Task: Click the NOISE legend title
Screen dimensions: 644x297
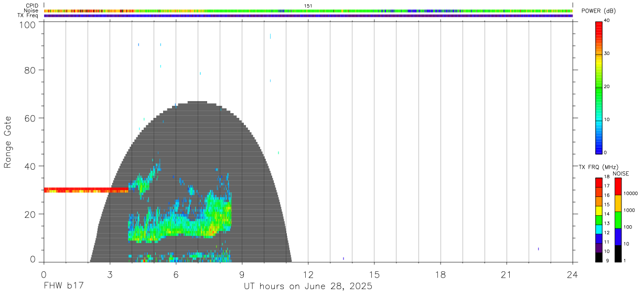Action: point(620,173)
